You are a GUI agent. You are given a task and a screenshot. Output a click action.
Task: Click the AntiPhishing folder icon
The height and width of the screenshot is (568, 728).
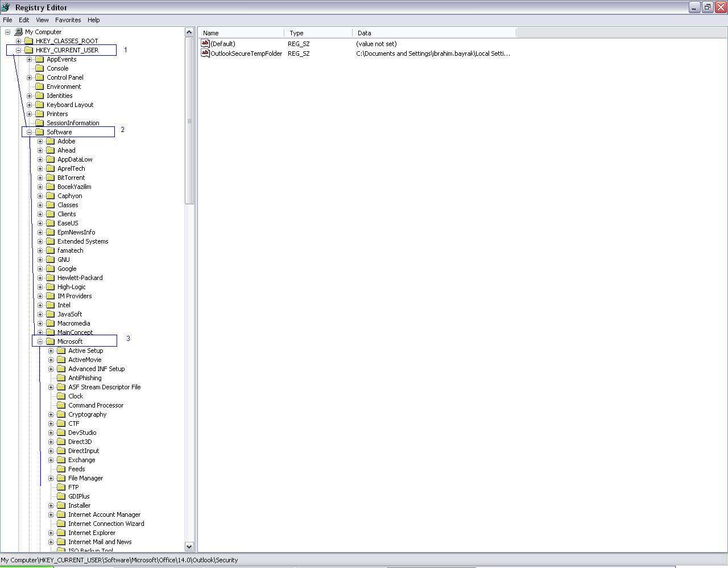click(x=61, y=378)
